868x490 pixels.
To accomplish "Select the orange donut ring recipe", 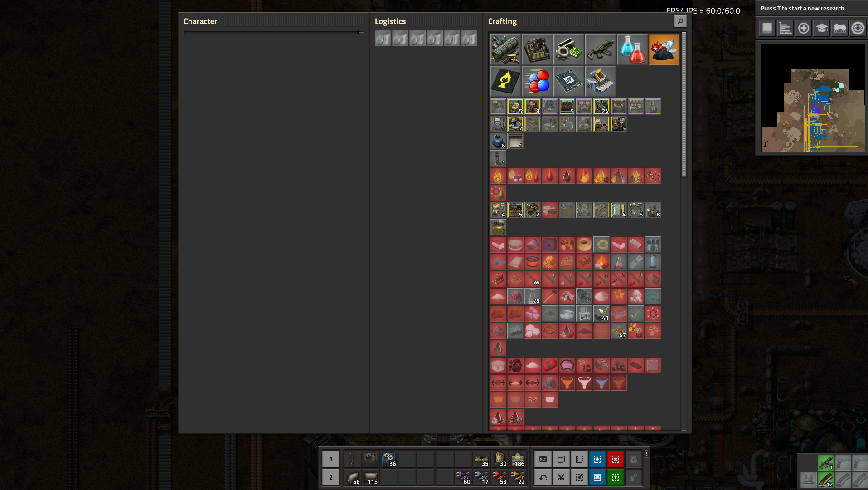I will [584, 245].
